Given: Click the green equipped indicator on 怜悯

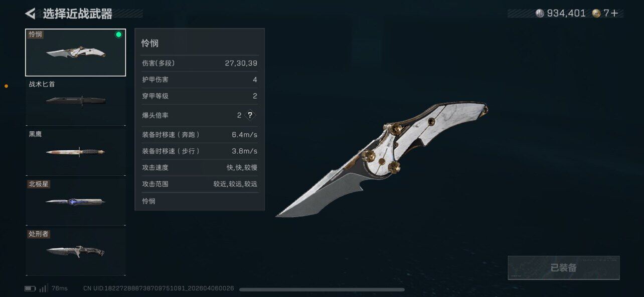Looking at the screenshot, I should coord(118,35).
